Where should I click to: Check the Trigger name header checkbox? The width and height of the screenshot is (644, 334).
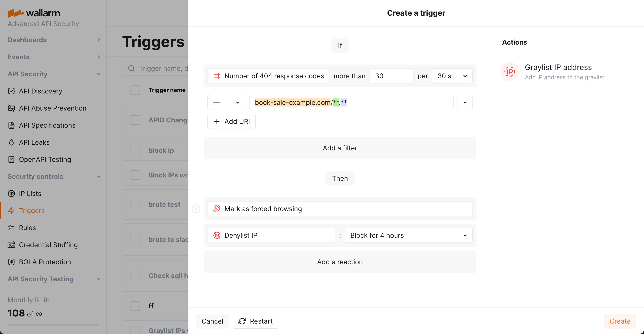pyautogui.click(x=135, y=90)
